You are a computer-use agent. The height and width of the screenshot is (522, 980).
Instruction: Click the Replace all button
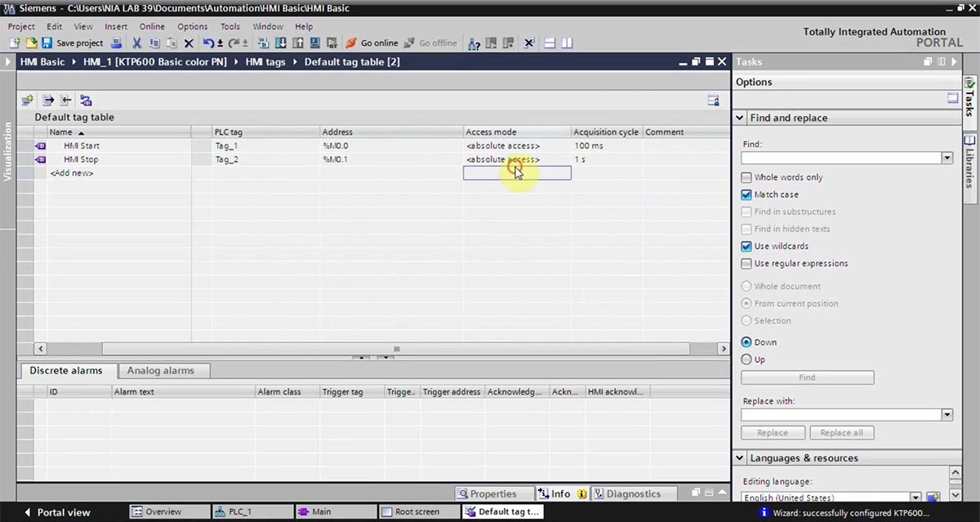[841, 433]
